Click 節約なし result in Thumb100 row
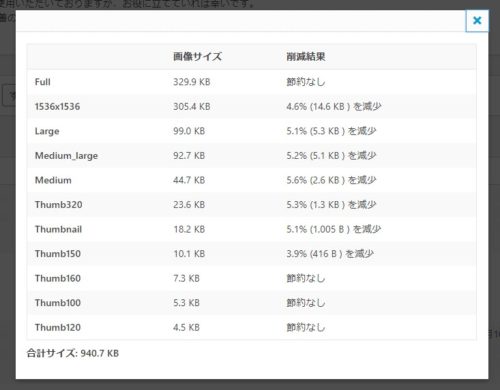Image resolution: width=500 pixels, height=390 pixels. pyautogui.click(x=306, y=303)
